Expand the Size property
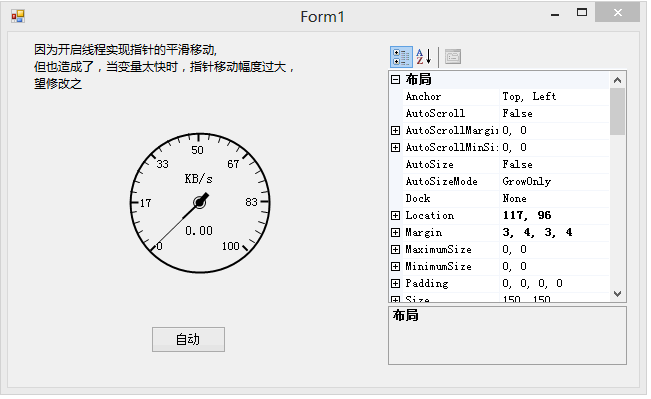Viewport: 651px width, 399px height. click(396, 299)
